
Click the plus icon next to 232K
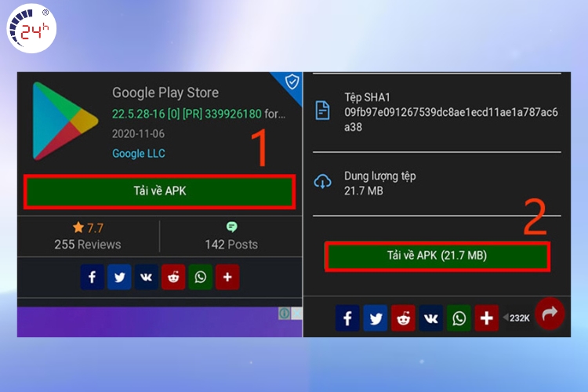[486, 318]
